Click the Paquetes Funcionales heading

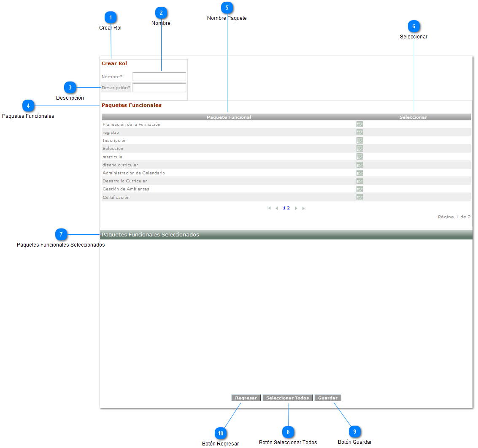click(x=131, y=105)
